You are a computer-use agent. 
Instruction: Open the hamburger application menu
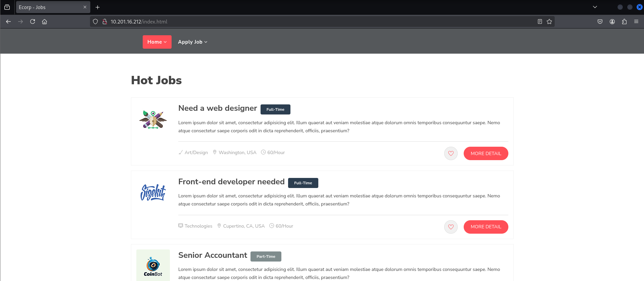pyautogui.click(x=636, y=21)
